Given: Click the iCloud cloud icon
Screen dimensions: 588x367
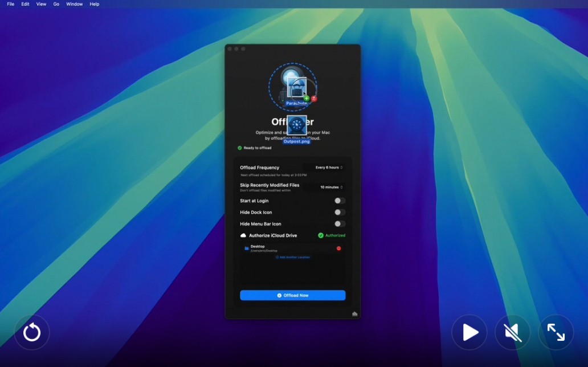Looking at the screenshot, I should coord(243,235).
